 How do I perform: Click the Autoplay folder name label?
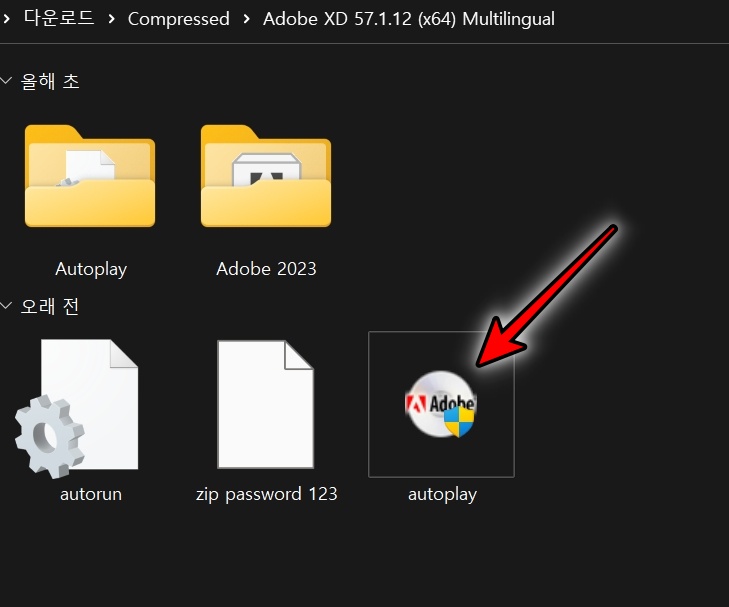point(91,269)
